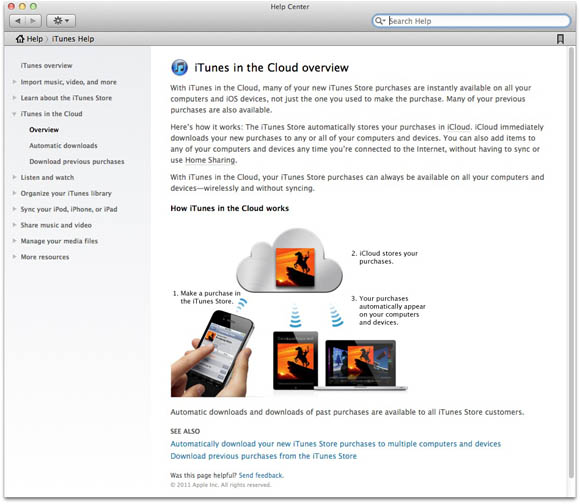This screenshot has width=580, height=504.
Task: Click the Help Center window title
Action: point(290,7)
